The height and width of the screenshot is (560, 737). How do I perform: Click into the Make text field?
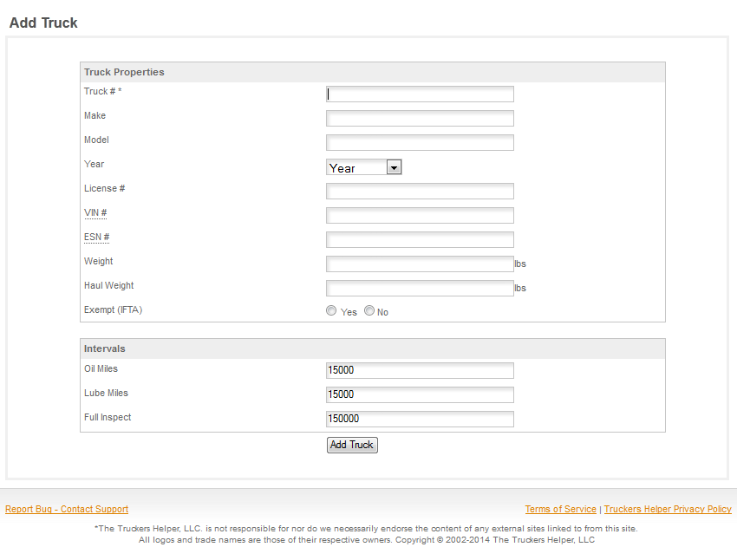(x=420, y=119)
